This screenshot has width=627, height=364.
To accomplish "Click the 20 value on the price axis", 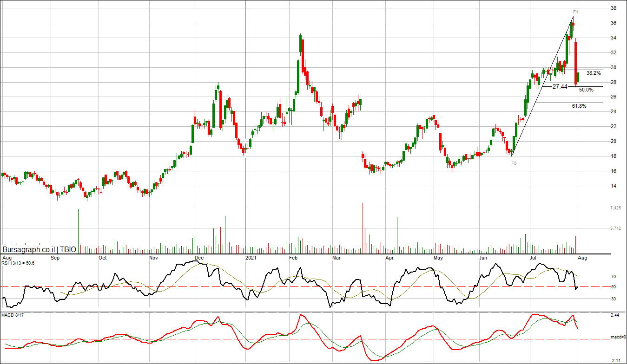I will 614,141.
